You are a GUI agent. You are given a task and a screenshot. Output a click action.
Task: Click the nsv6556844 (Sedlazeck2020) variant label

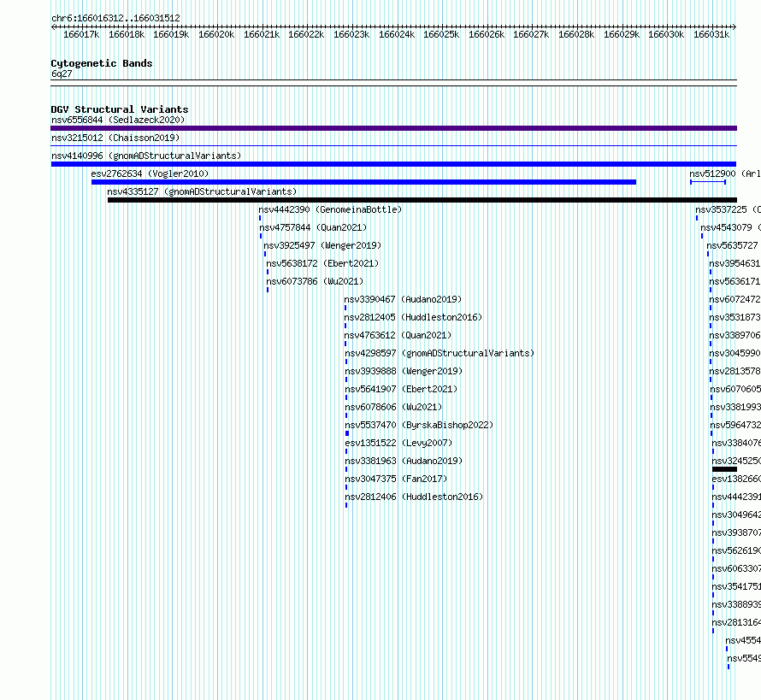pyautogui.click(x=118, y=120)
